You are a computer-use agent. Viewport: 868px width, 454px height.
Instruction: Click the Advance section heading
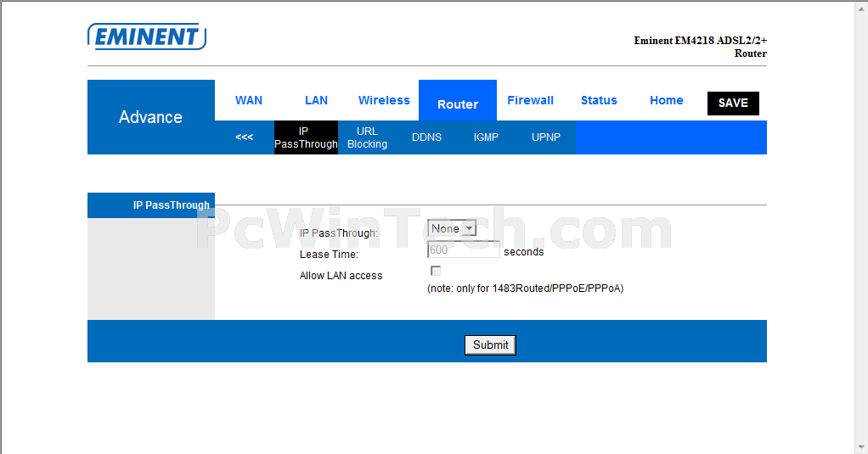(150, 116)
